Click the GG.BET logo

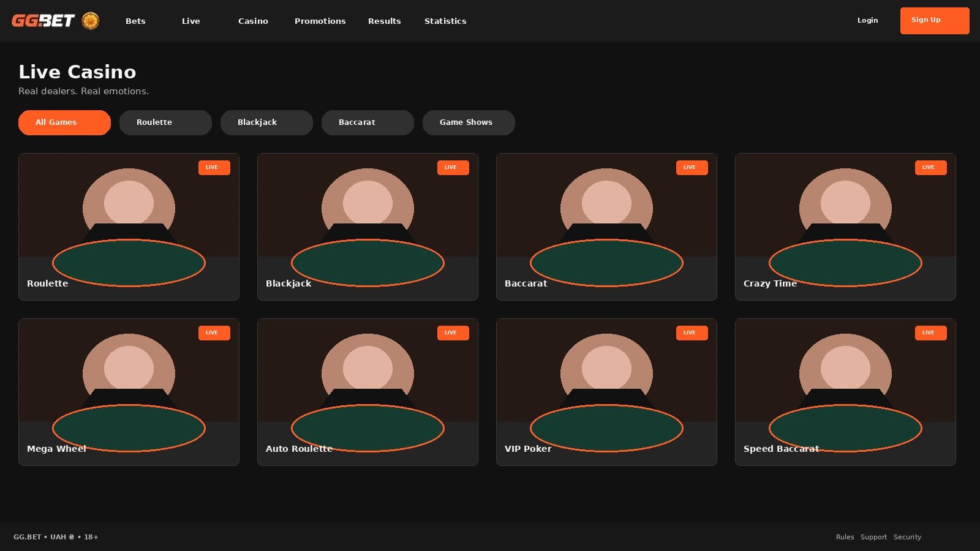tap(43, 21)
